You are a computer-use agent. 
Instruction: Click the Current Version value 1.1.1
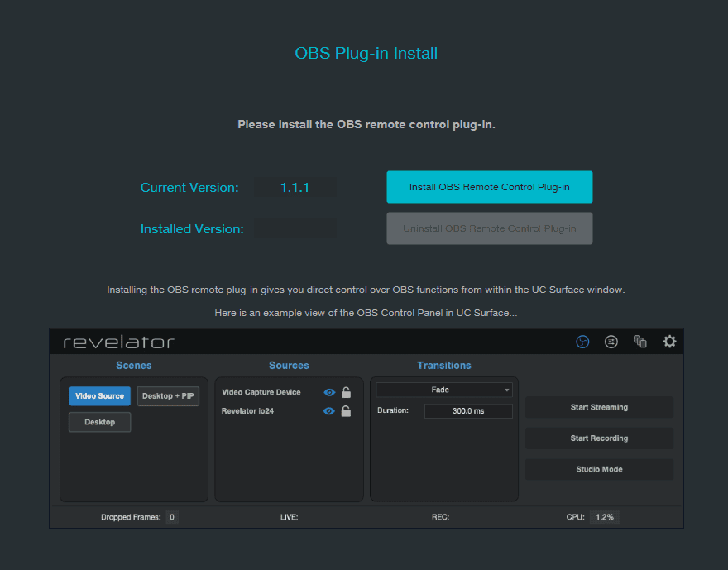click(x=295, y=188)
